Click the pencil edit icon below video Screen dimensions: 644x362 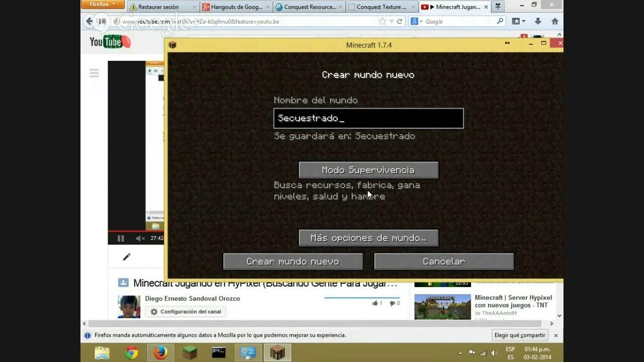(126, 257)
